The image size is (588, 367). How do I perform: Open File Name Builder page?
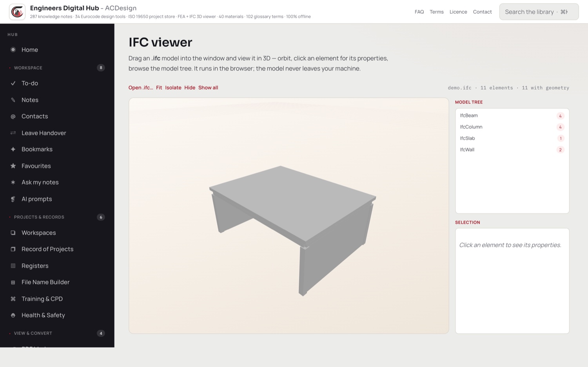pos(57,282)
